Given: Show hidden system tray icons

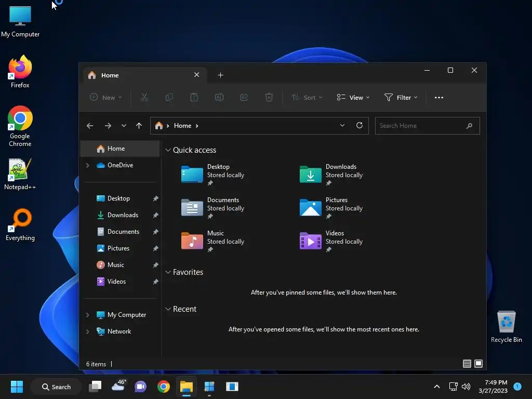Looking at the screenshot, I should (437, 387).
